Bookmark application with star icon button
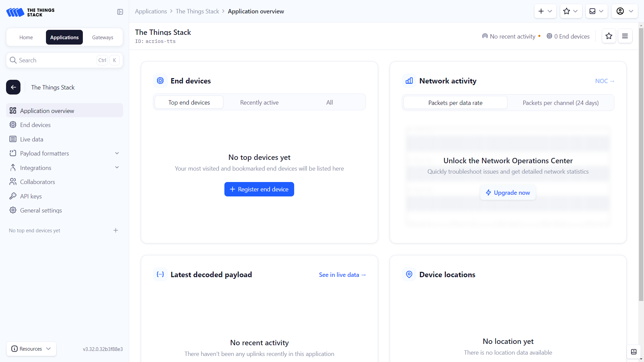Screen dimensions: 644x362 click(x=609, y=36)
